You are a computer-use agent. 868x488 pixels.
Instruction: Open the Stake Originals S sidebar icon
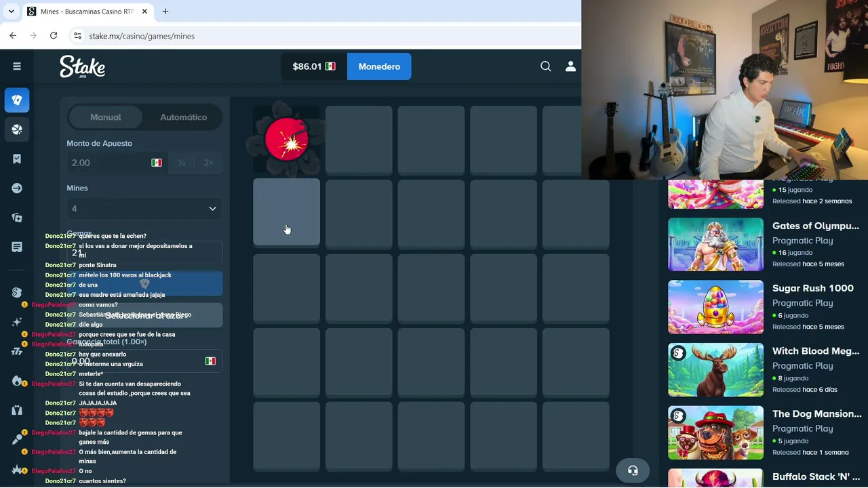(x=17, y=292)
